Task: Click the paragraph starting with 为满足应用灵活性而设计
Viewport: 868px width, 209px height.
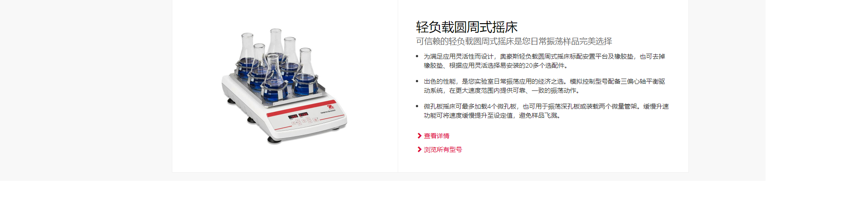Action: pyautogui.click(x=544, y=61)
